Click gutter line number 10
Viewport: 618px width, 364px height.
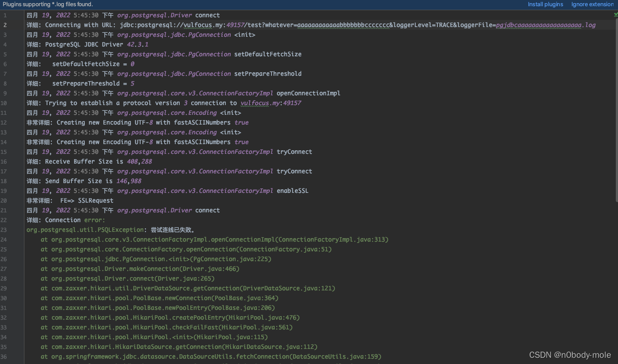click(x=4, y=103)
